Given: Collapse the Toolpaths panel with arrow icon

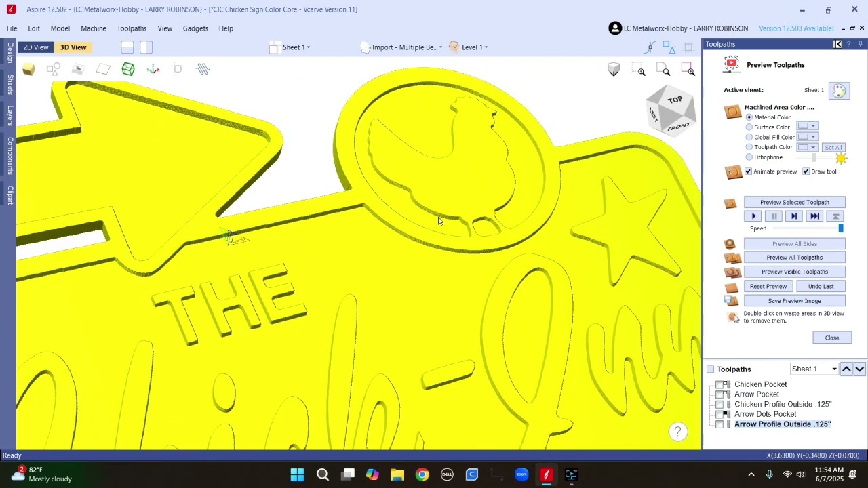Looking at the screenshot, I should click(837, 44).
